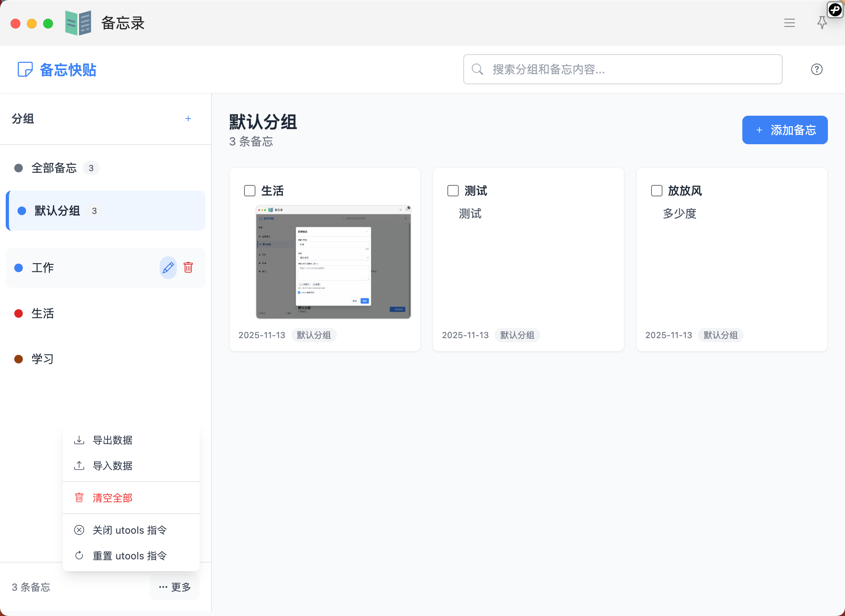Select 导出数据 from the menu
Image resolution: width=845 pixels, height=616 pixels.
(x=112, y=440)
